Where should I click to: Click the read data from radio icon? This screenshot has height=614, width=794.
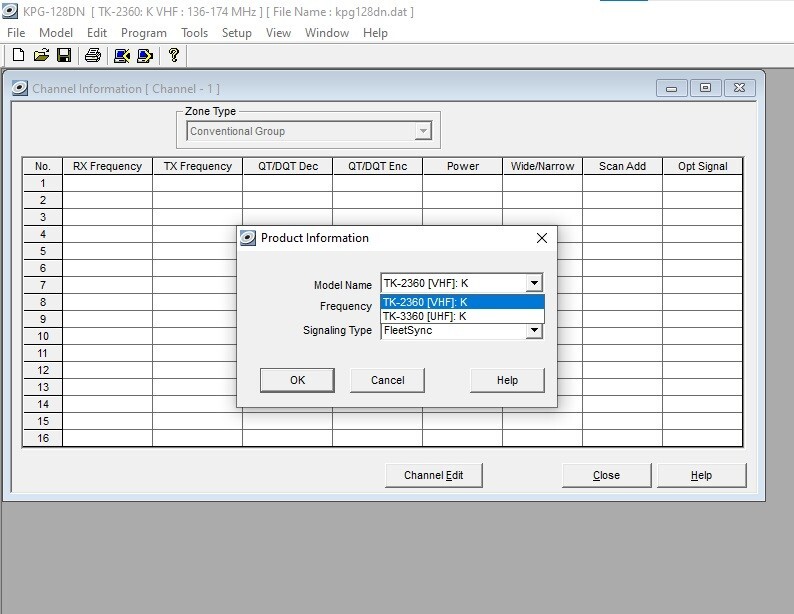point(121,56)
